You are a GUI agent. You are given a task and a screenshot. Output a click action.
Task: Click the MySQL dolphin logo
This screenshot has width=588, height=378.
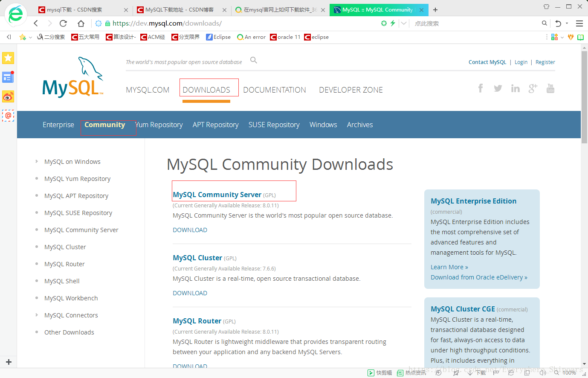pos(72,77)
